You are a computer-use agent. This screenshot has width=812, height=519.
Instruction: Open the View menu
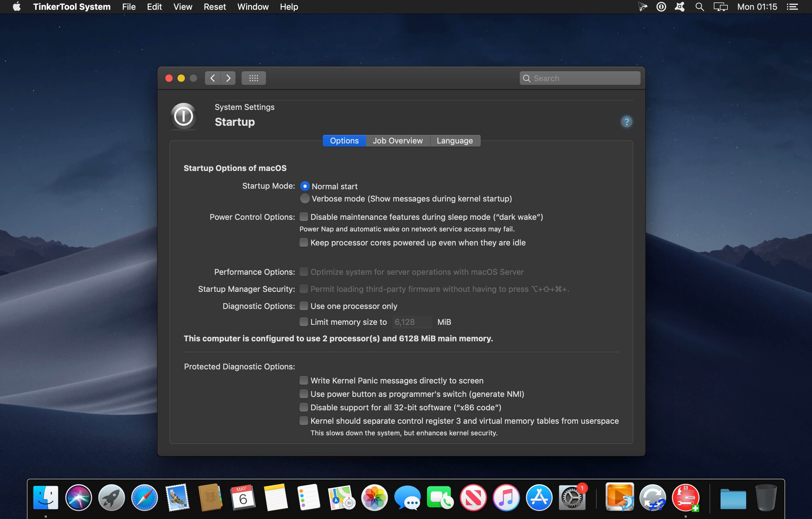183,7
